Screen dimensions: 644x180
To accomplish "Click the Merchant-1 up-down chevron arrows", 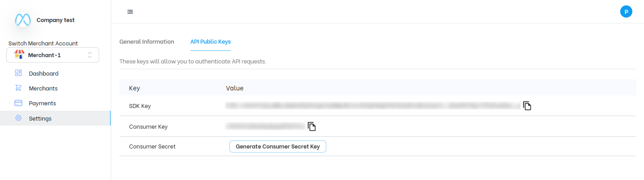I will click(90, 55).
